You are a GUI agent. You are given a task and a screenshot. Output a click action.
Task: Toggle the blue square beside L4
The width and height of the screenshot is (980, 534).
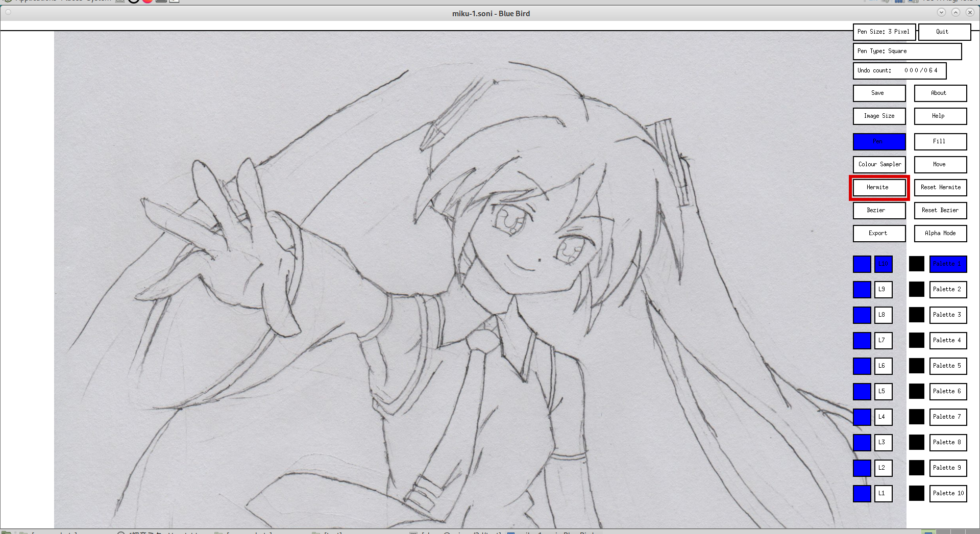click(x=862, y=417)
